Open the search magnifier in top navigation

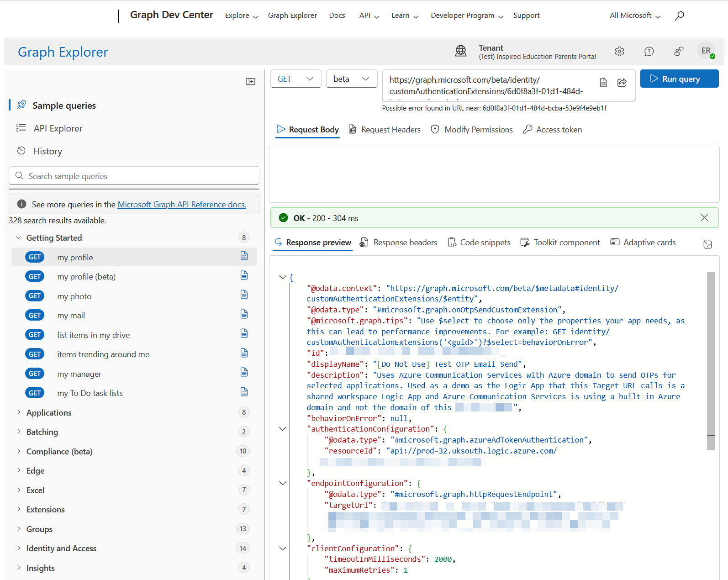(679, 16)
